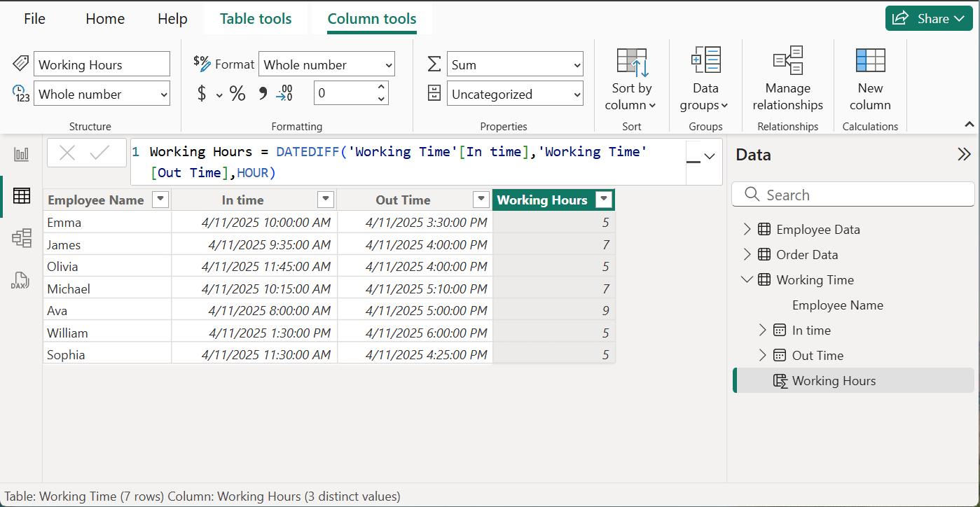Expand the formula bar chevron
This screenshot has height=507, width=980.
[x=710, y=156]
